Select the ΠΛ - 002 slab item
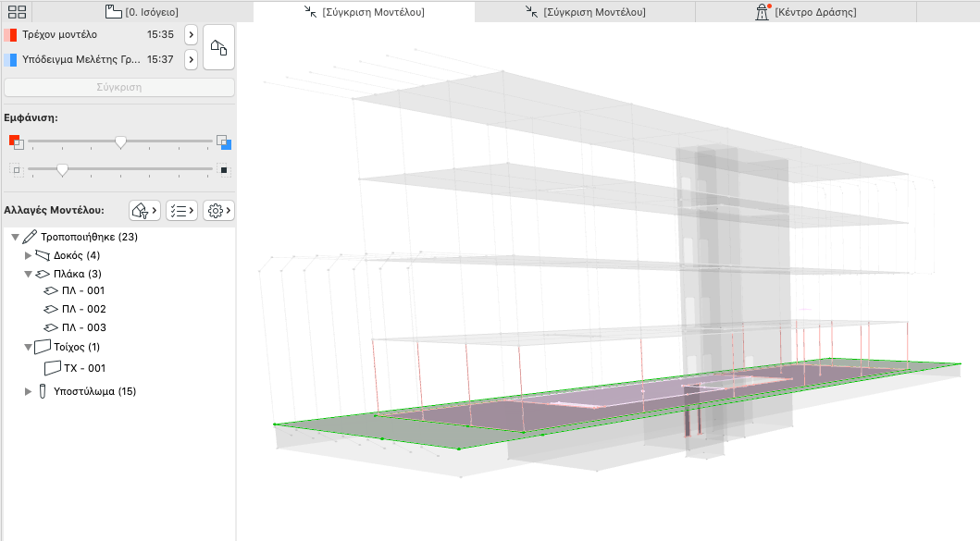980x541 pixels. point(84,309)
